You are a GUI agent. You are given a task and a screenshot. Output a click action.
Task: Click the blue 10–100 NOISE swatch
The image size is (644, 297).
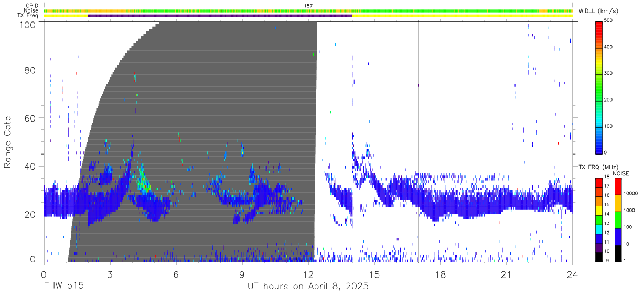pyautogui.click(x=617, y=236)
